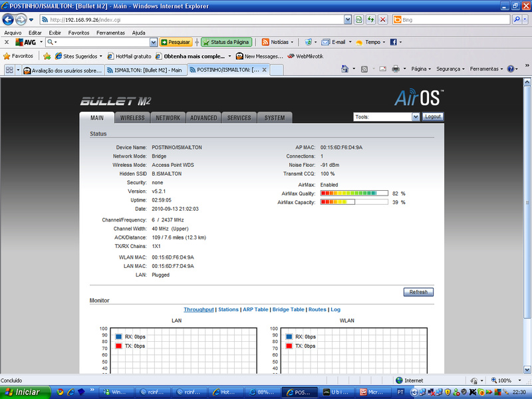Image resolution: width=532 pixels, height=399 pixels.
Task: Click the Quick Tabs icon
Action: (9, 70)
